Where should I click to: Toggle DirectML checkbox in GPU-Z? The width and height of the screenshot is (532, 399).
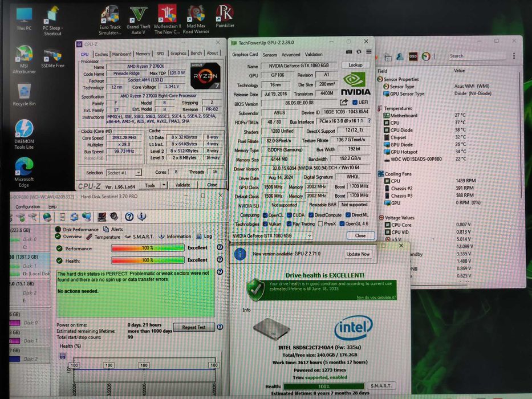tap(348, 215)
